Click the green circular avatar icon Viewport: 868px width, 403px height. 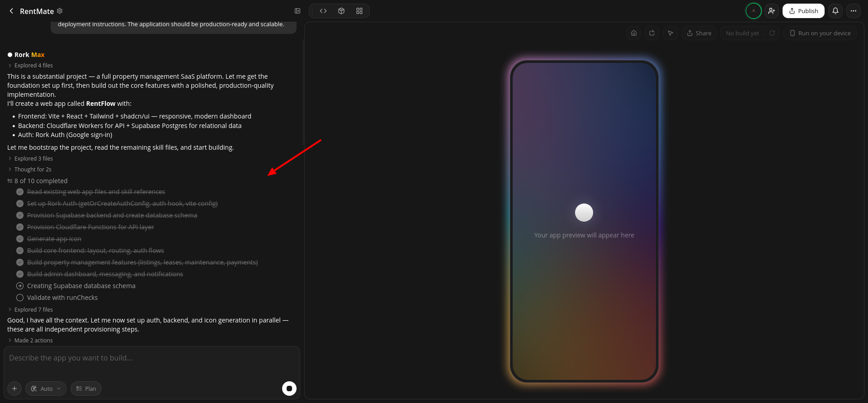pos(754,11)
